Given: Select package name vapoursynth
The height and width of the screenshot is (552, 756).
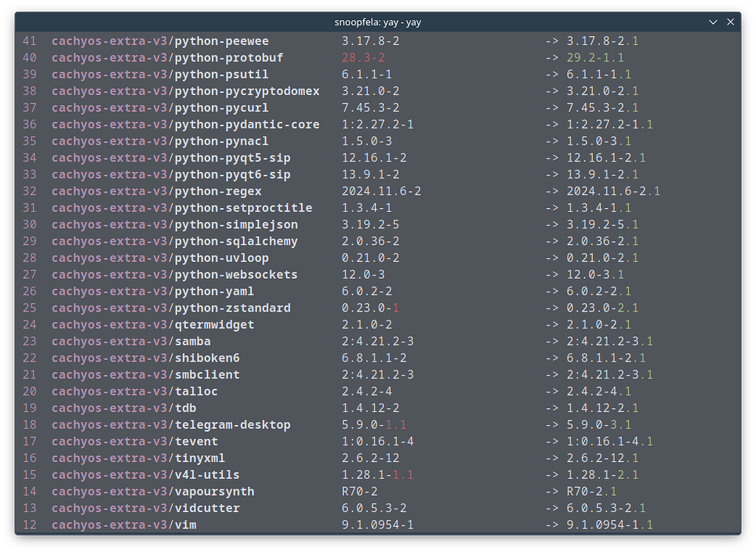Looking at the screenshot, I should (x=215, y=491).
